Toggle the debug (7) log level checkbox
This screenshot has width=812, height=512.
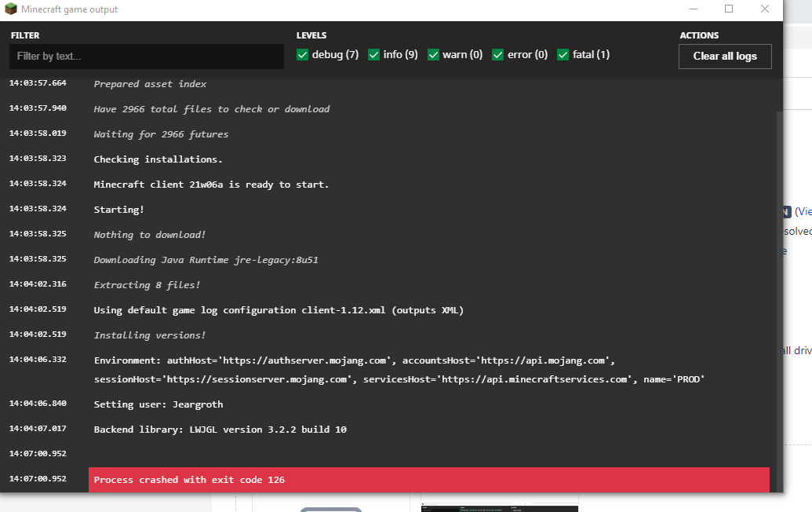point(302,54)
